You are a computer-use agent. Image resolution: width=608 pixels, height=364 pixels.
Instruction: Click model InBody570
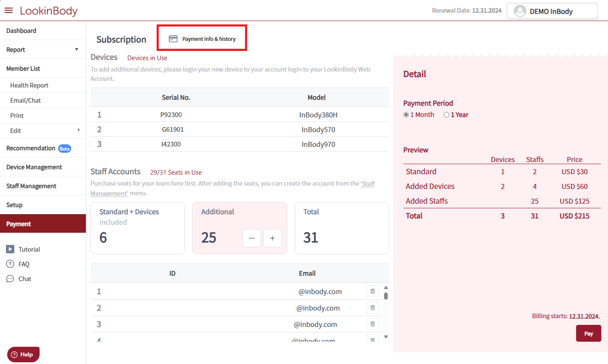318,130
